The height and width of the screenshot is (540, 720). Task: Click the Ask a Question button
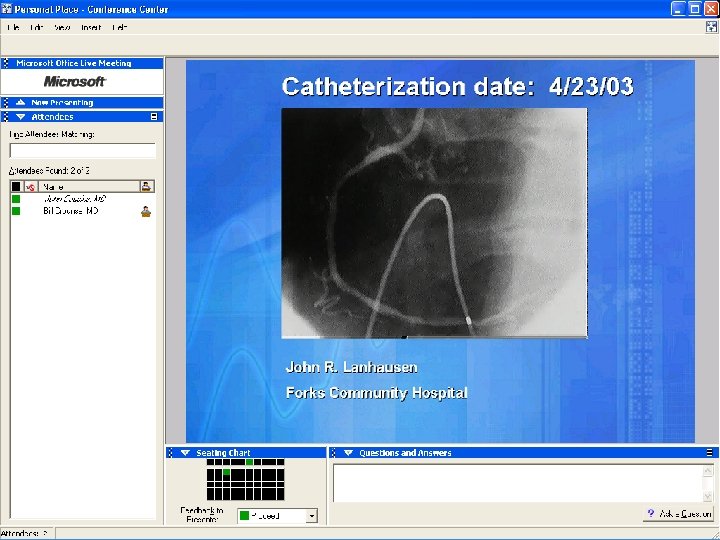[679, 514]
